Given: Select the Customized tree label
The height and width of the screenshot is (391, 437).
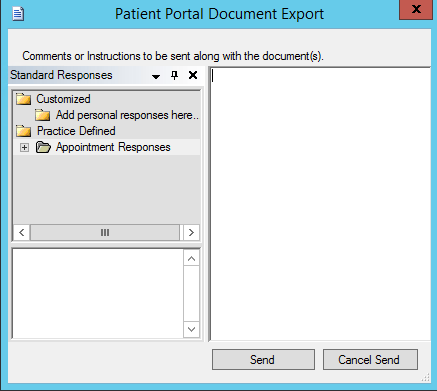Looking at the screenshot, I should coord(63,99).
